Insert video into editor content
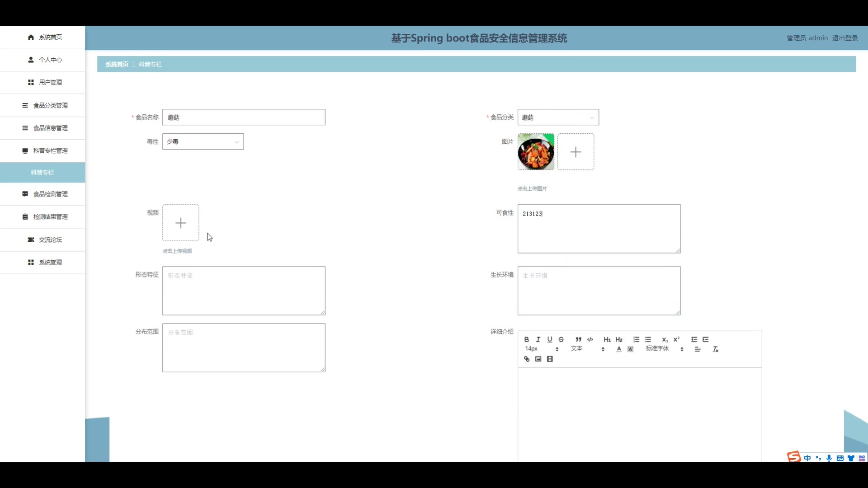The image size is (868, 488). 550,359
